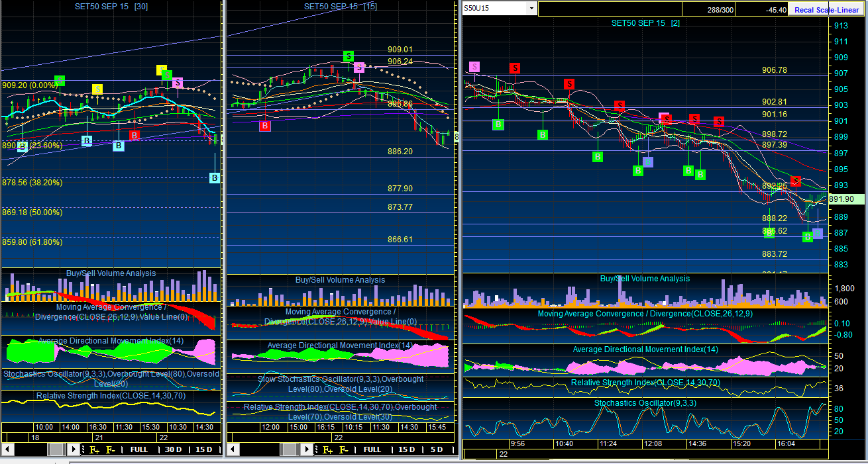This screenshot has height=464, width=868.
Task: Click 878.56 (38.20%) Fibonacci label
Action: (32, 182)
